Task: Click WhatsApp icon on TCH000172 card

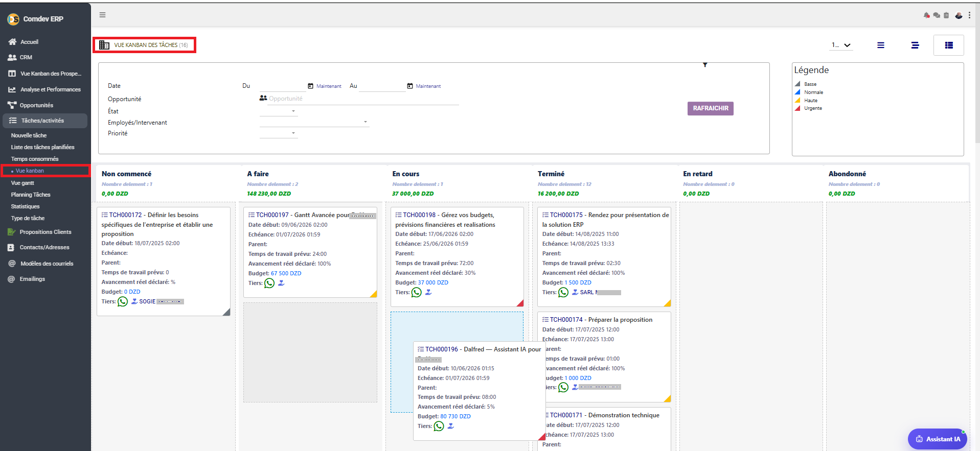Action: tap(123, 301)
